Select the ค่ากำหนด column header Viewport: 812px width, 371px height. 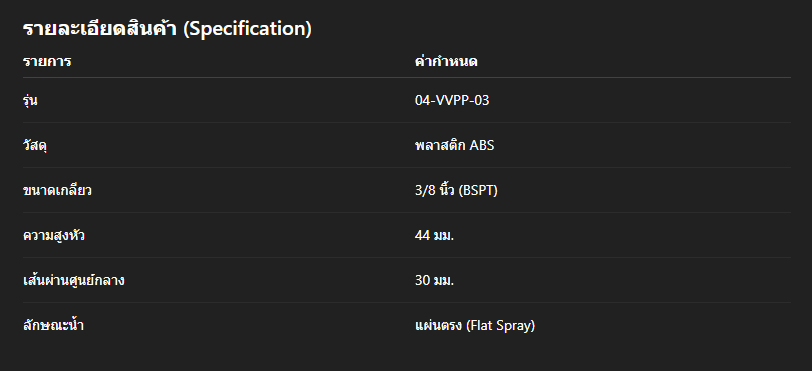pyautogui.click(x=446, y=61)
